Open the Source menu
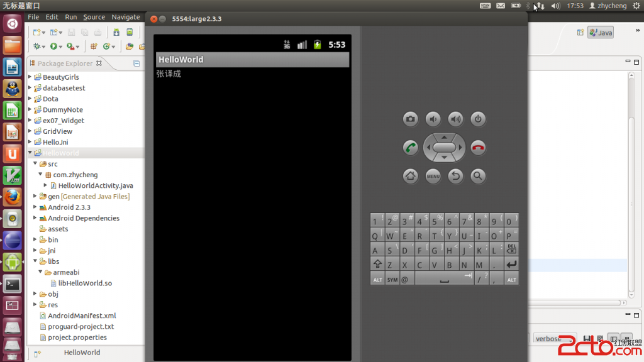 coord(94,17)
